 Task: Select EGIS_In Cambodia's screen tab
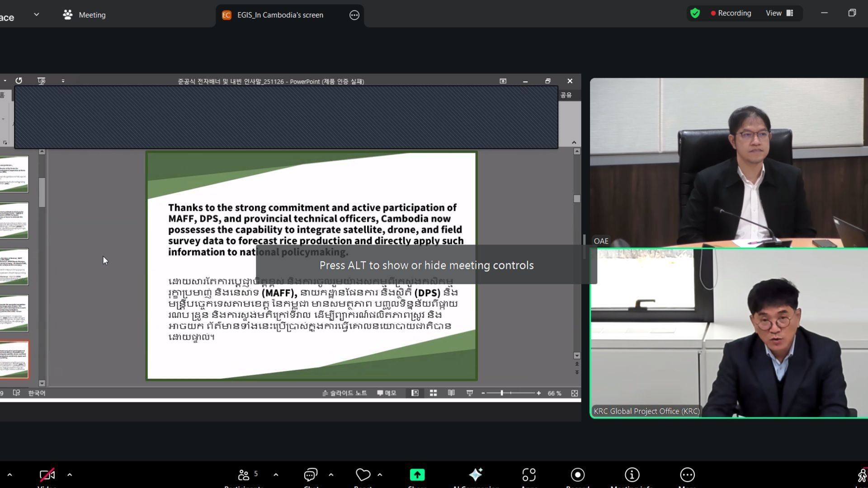[280, 15]
